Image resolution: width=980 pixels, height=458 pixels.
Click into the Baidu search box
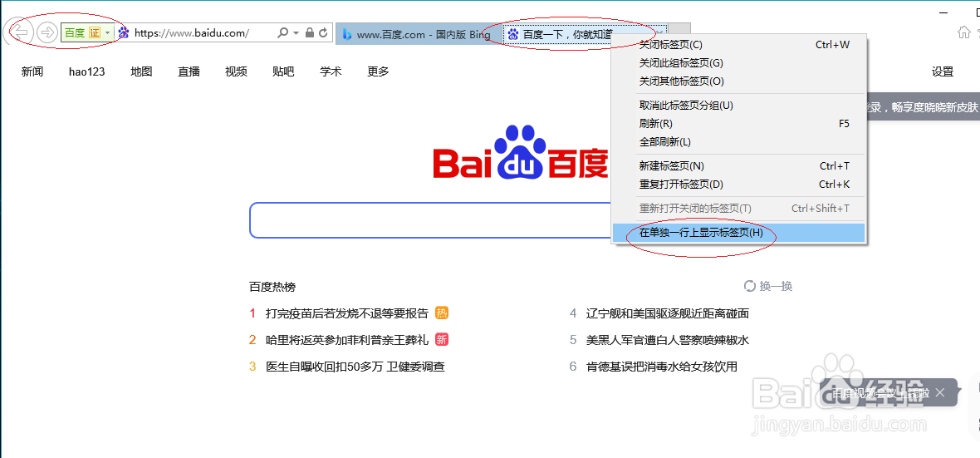[x=430, y=220]
